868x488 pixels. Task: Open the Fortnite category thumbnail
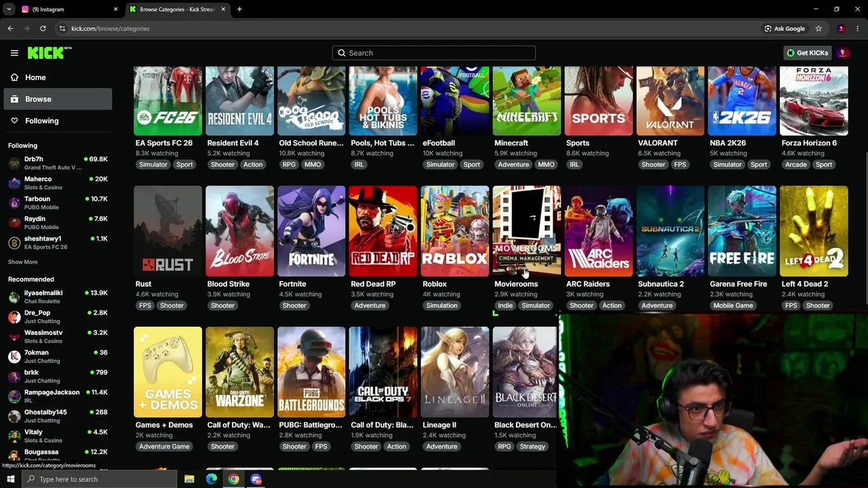coord(311,231)
